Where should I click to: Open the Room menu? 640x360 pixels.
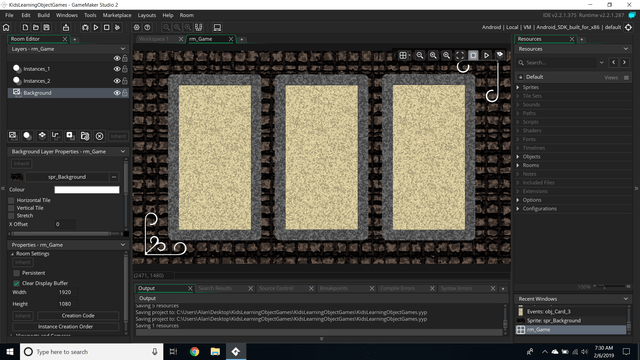point(187,15)
